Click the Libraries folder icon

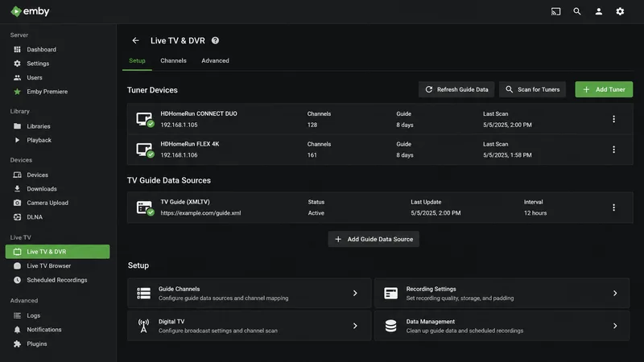point(17,126)
